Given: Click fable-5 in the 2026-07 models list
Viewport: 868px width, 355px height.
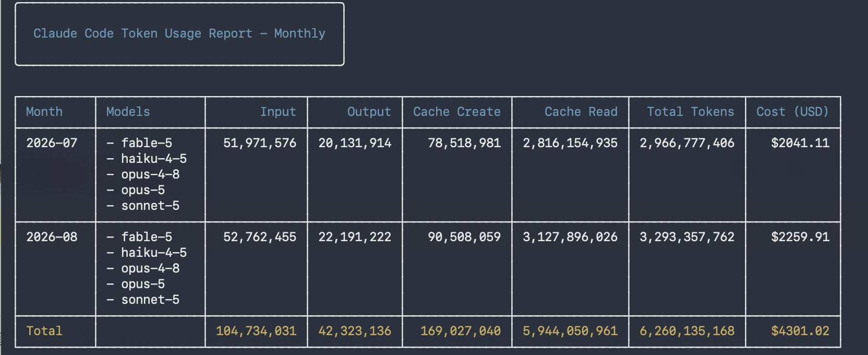Looking at the screenshot, I should pyautogui.click(x=147, y=143).
